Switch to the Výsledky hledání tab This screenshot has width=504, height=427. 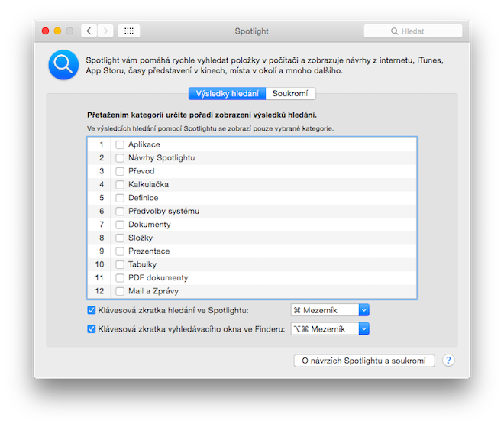(228, 93)
